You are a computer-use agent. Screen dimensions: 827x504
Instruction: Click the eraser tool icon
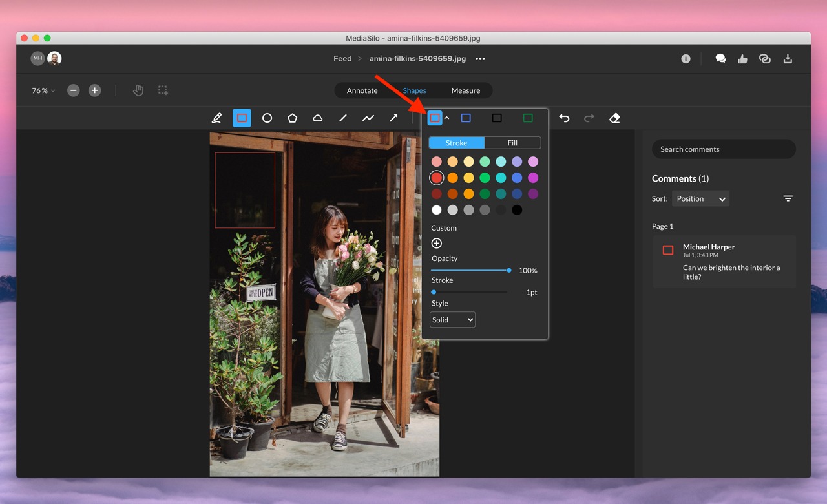pos(614,118)
